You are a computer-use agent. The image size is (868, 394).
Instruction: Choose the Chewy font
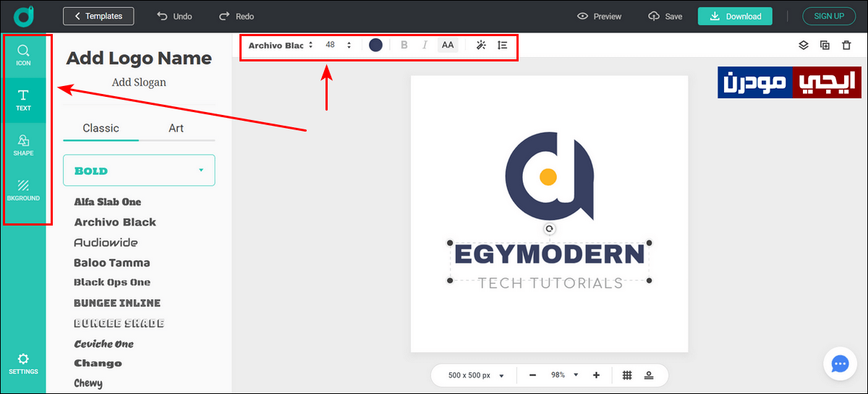coord(88,383)
